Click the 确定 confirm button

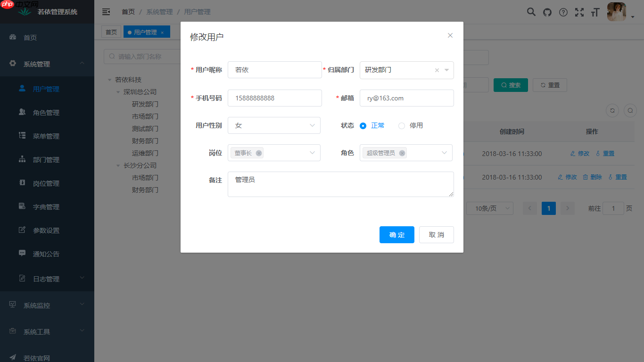point(396,235)
